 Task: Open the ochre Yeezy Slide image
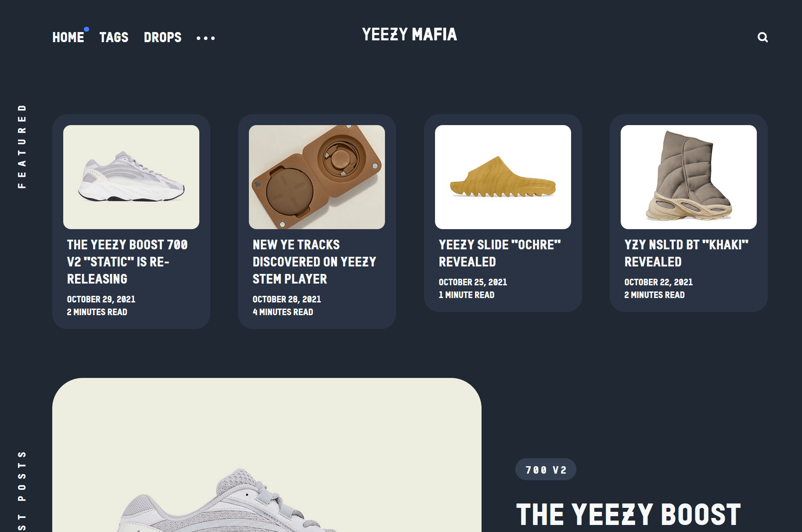click(x=503, y=177)
